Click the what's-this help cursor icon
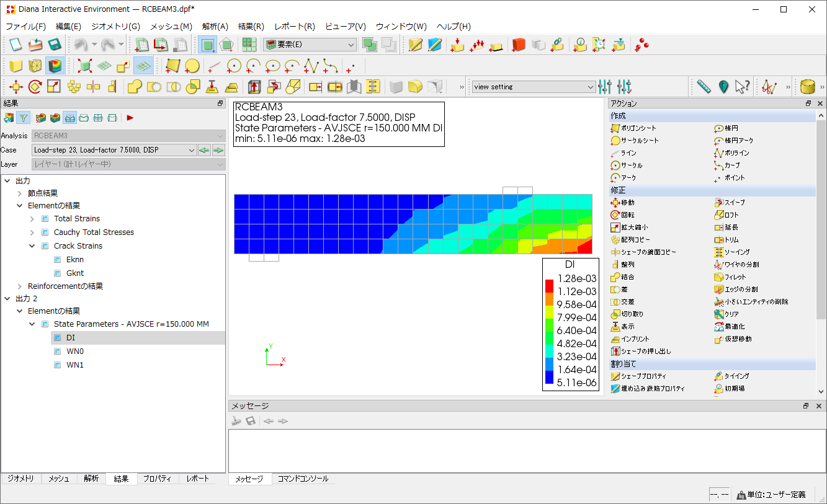 [743, 87]
